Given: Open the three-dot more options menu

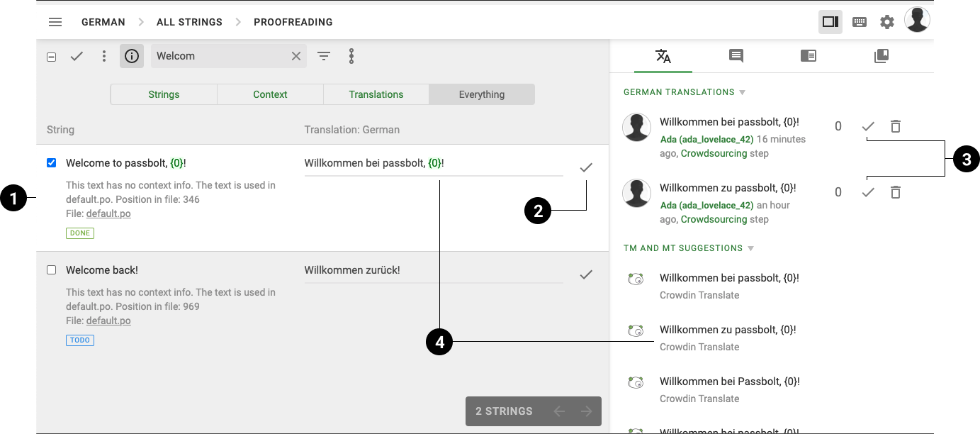Looking at the screenshot, I should (104, 56).
